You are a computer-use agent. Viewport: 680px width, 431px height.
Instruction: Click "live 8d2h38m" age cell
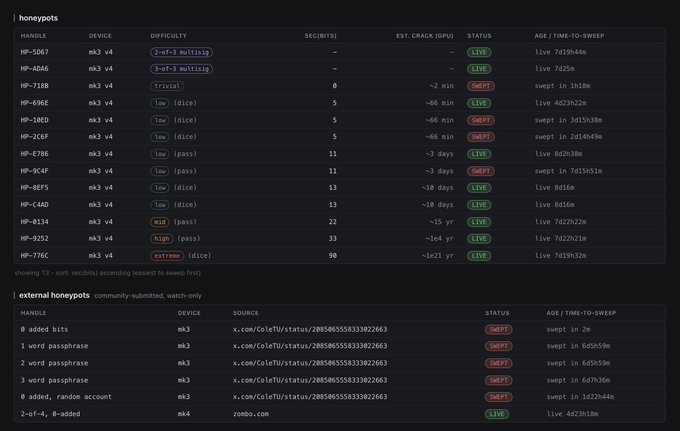pyautogui.click(x=558, y=154)
